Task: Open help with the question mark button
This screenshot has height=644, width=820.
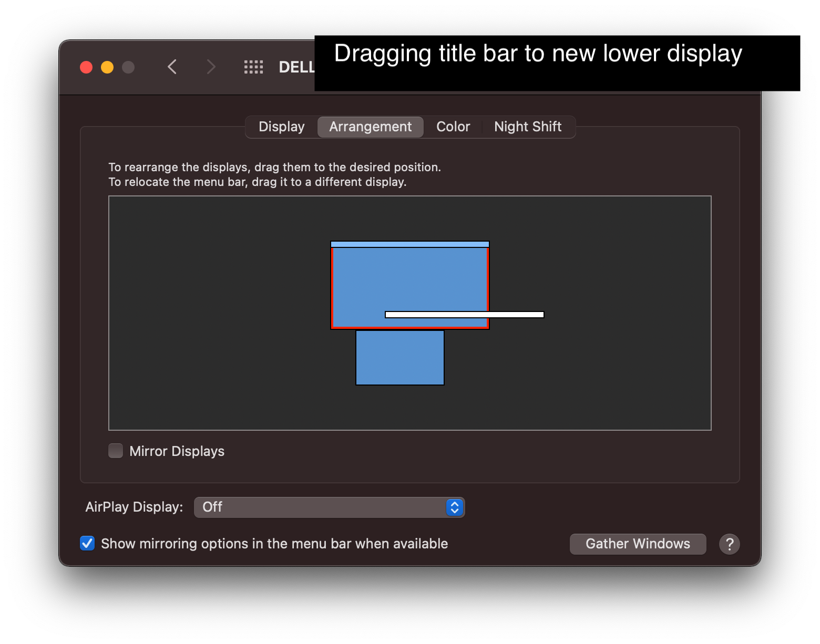Action: point(730,544)
